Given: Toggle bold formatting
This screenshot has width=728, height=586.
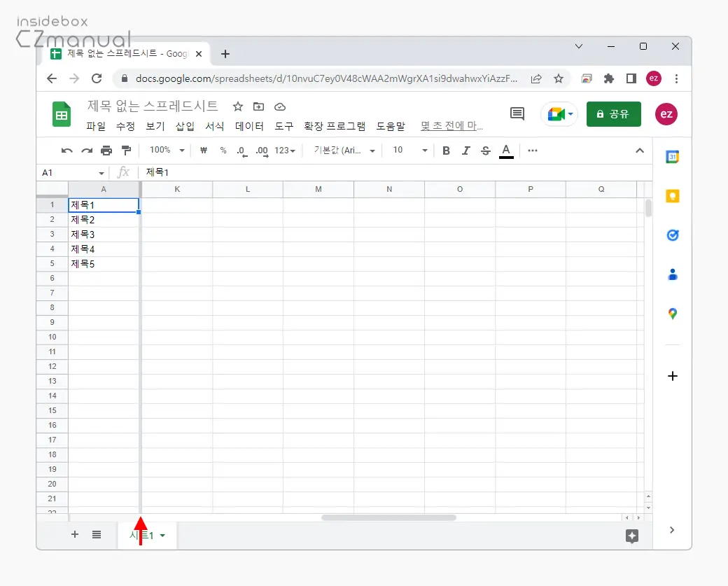Looking at the screenshot, I should [446, 151].
